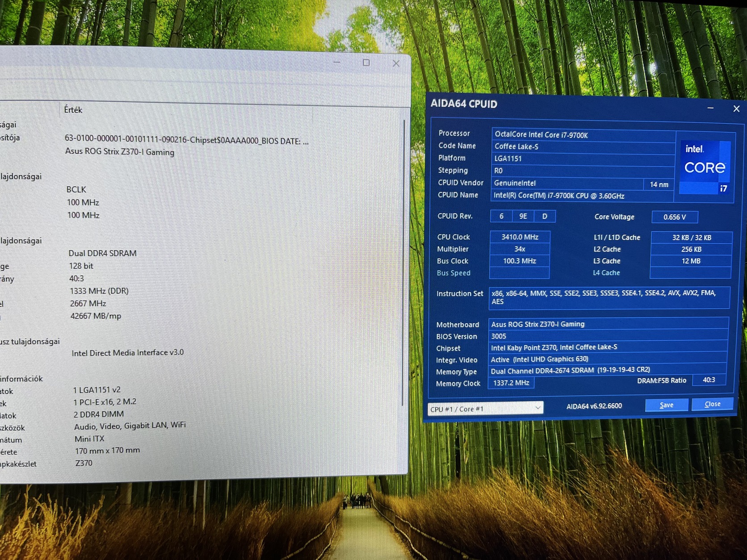The width and height of the screenshot is (747, 560).
Task: Minimize the AIDA64 CPUID window
Action: point(710,108)
